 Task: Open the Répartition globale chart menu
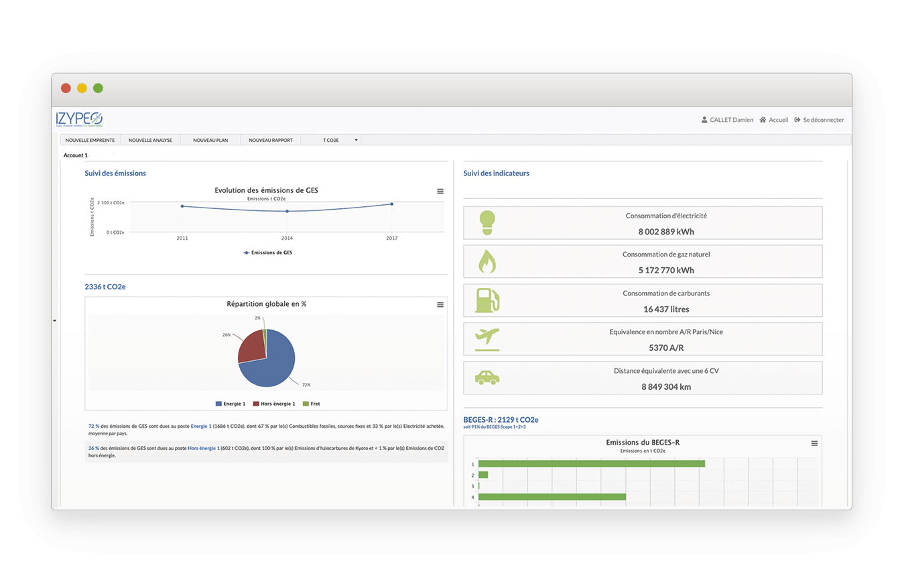(x=440, y=305)
